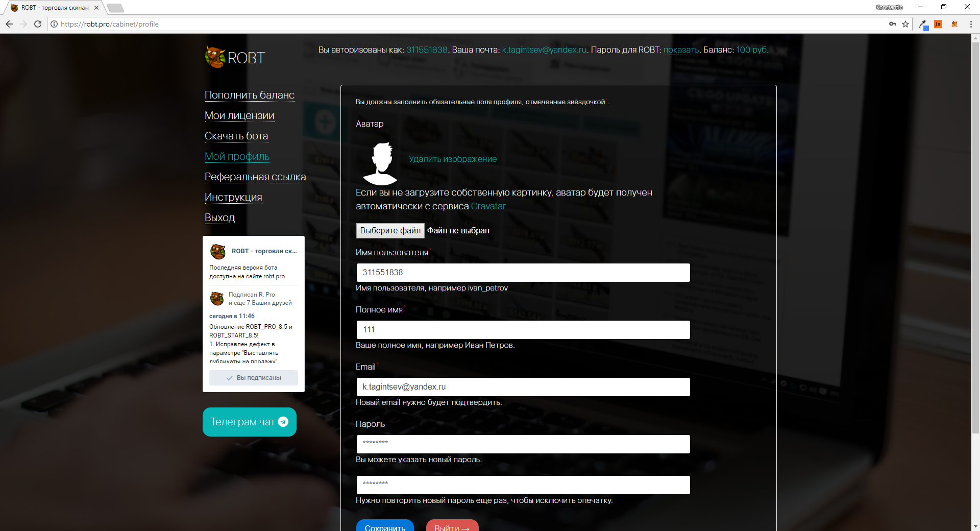Open 'Скачать бота' page
This screenshot has width=980, height=531.
(x=236, y=136)
